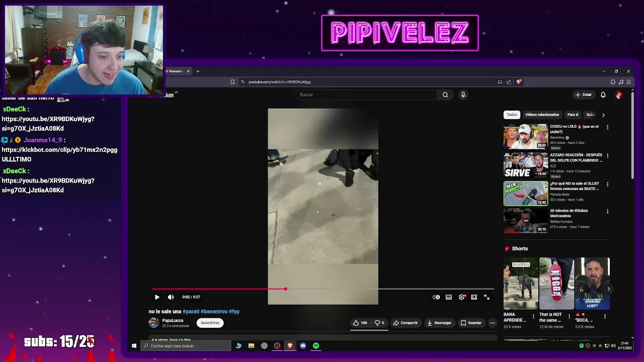Open ChatGPT icon in the taskbar
Viewport: 644px width, 362px height.
[x=264, y=346]
